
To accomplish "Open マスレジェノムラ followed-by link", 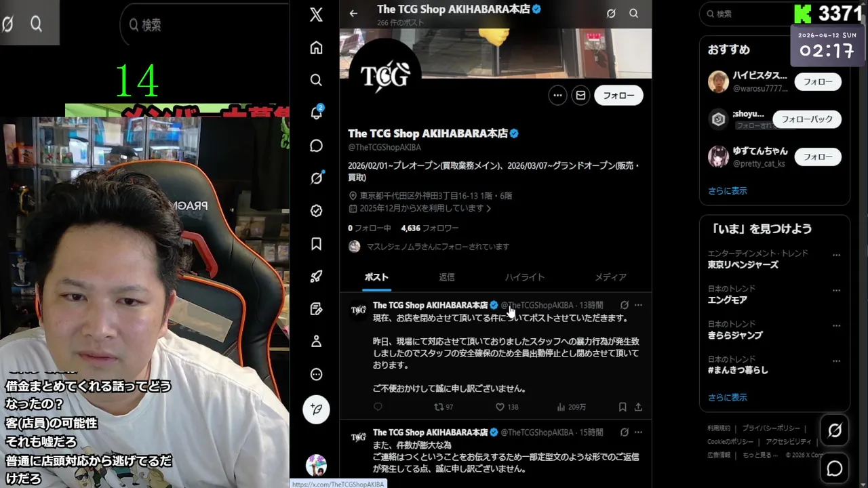I will click(437, 247).
